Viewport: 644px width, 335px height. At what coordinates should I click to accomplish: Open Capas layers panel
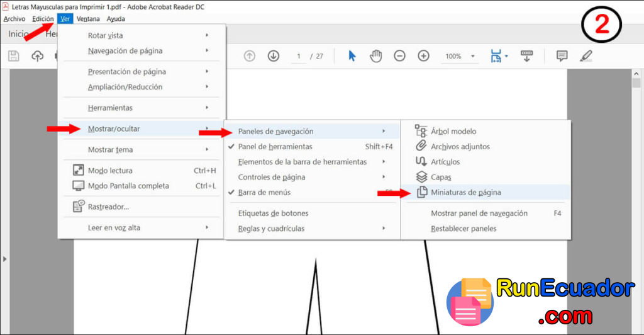[x=486, y=177]
